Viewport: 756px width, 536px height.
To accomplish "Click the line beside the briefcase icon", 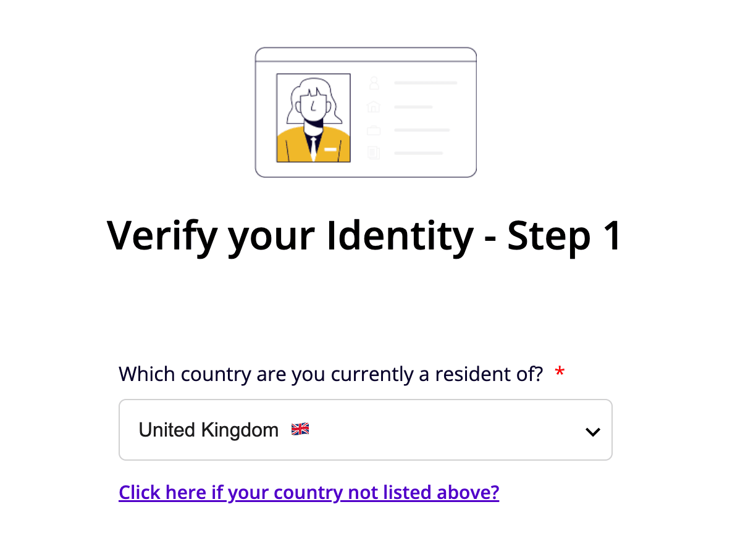I will 422,130.
